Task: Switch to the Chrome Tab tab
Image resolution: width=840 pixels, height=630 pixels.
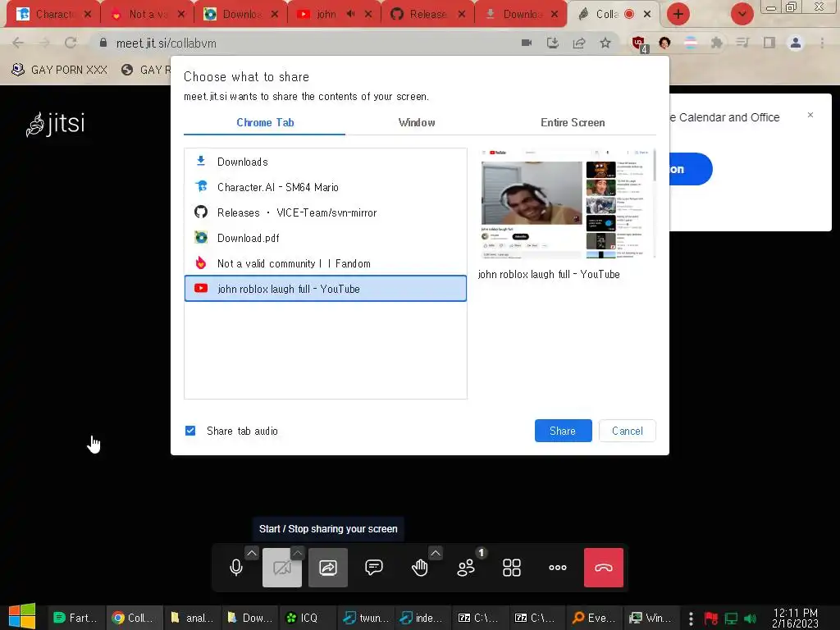Action: pos(265,123)
